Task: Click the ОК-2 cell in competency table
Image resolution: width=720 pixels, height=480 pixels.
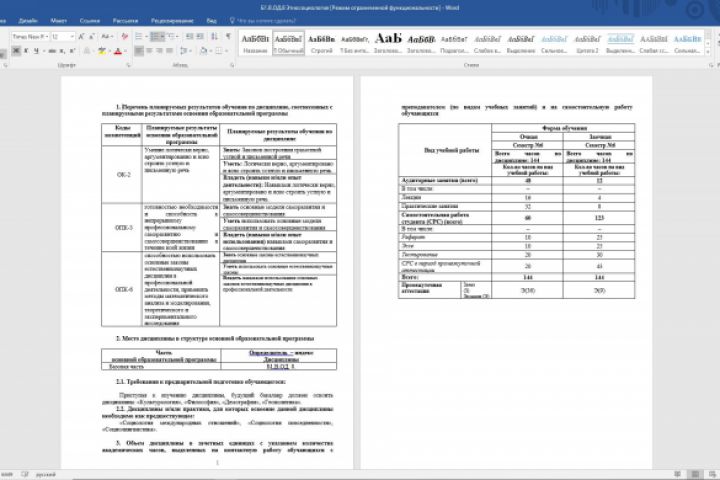Action: tap(123, 175)
